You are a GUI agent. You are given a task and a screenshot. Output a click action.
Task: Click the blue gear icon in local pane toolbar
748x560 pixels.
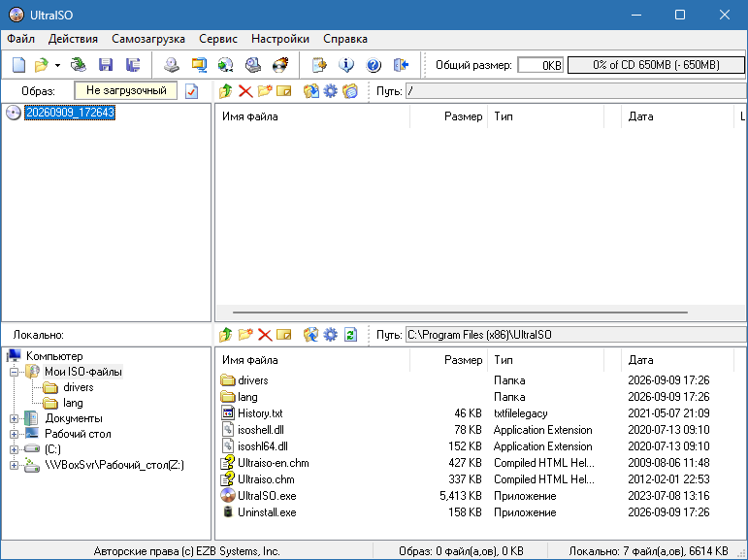pos(330,335)
